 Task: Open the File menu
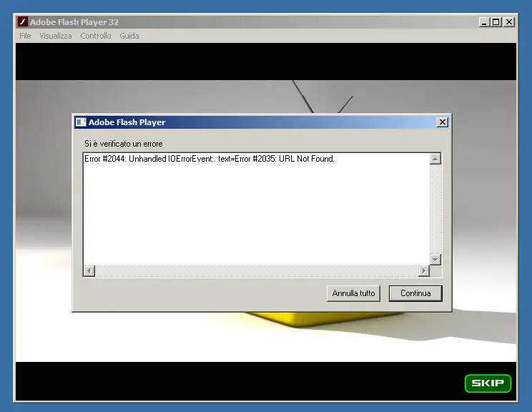point(25,36)
